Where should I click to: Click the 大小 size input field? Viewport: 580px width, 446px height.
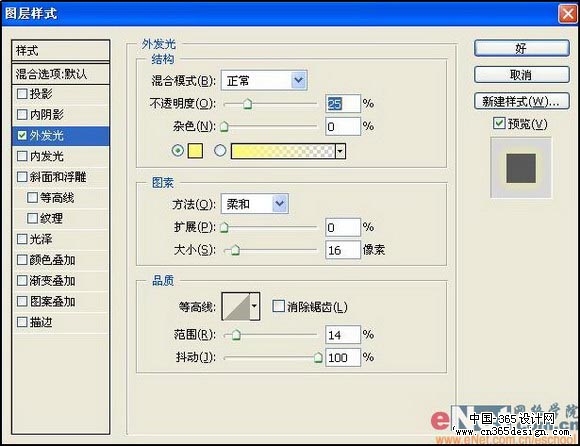tap(343, 250)
